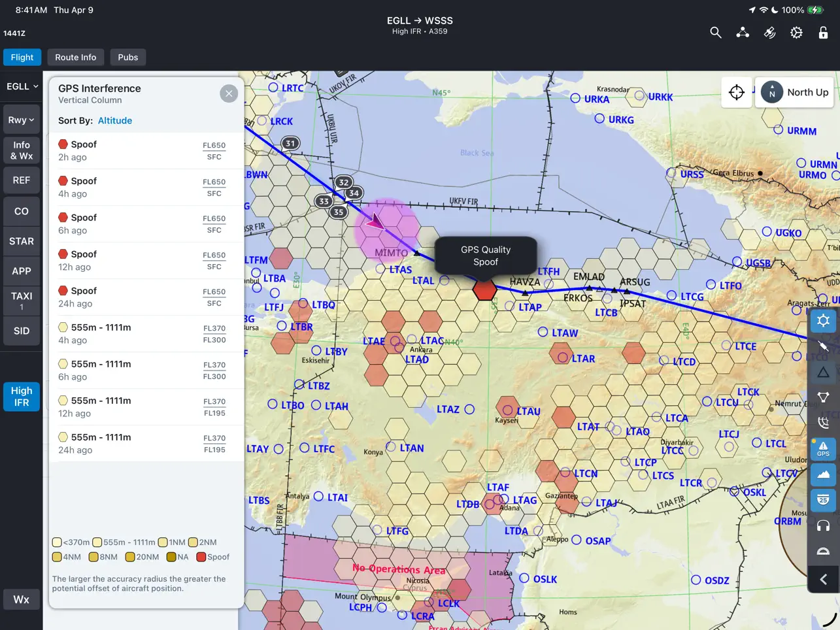
Task: Select the Spoof 4h ago row
Action: pos(146,188)
